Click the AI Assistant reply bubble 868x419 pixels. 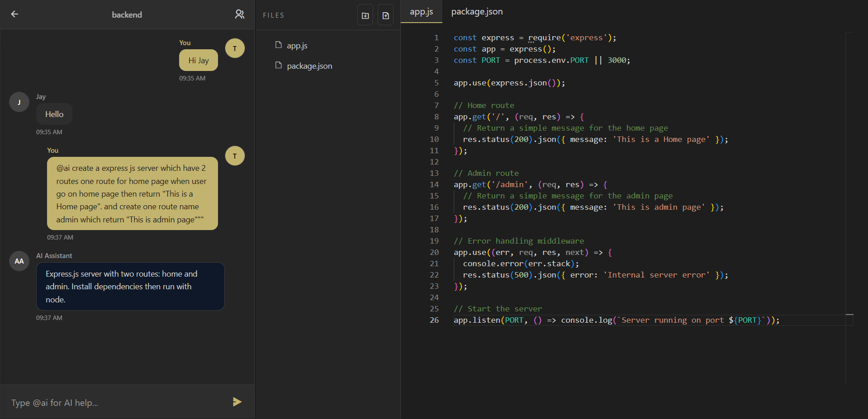(130, 287)
